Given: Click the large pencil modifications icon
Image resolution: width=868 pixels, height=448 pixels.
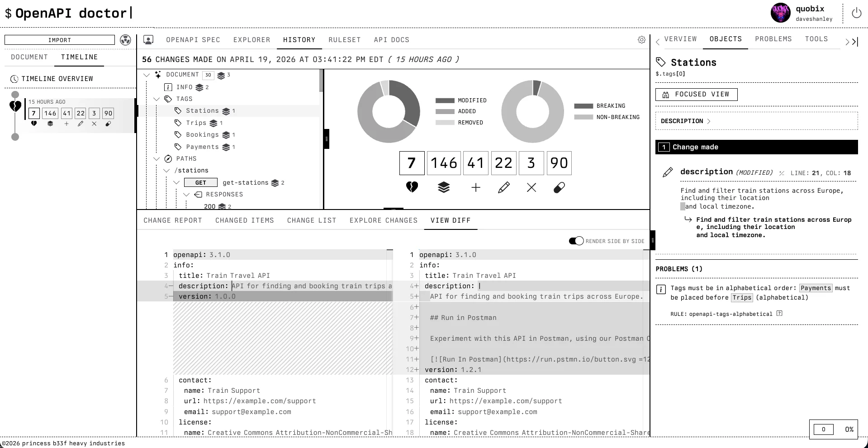Looking at the screenshot, I should click(x=503, y=187).
